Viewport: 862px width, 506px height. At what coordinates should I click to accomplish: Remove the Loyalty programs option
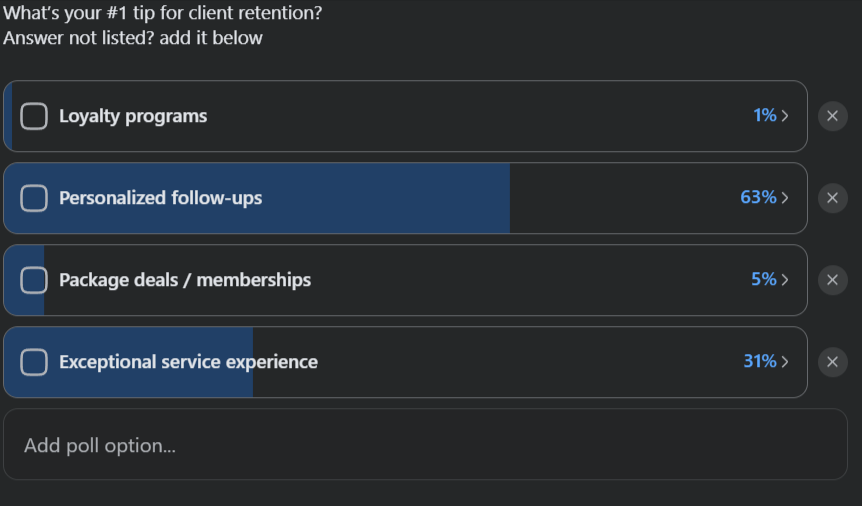tap(832, 116)
